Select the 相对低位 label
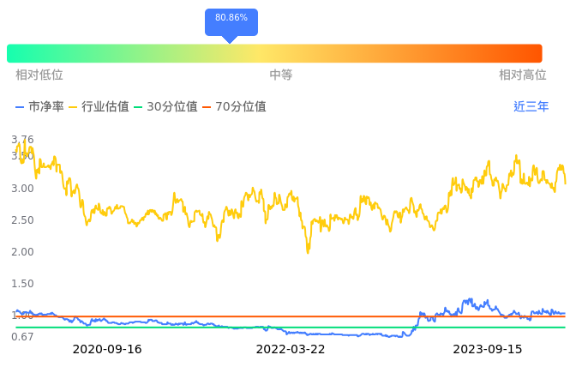This screenshot has width=588, height=379. coord(39,75)
